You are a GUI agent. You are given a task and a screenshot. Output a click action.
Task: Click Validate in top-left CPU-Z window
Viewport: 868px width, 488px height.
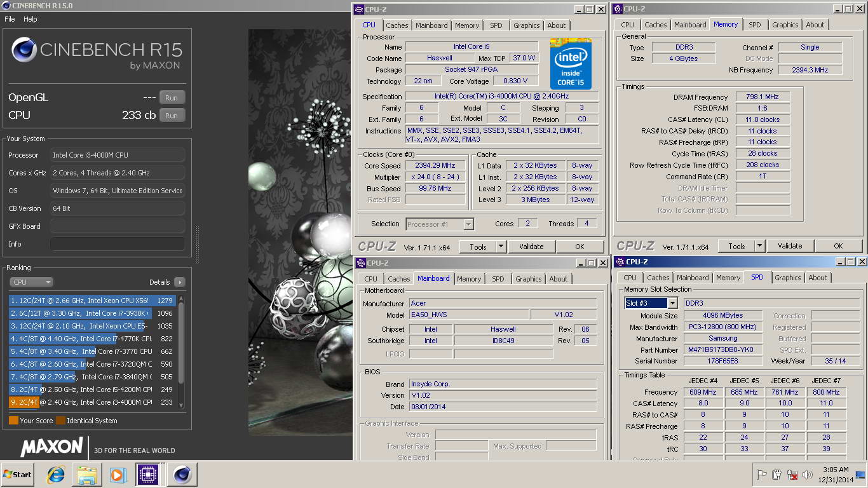pos(531,247)
